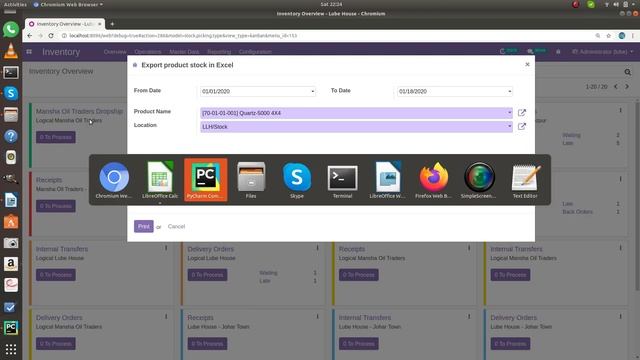
Task: Click the browser address bar
Action: point(327,36)
